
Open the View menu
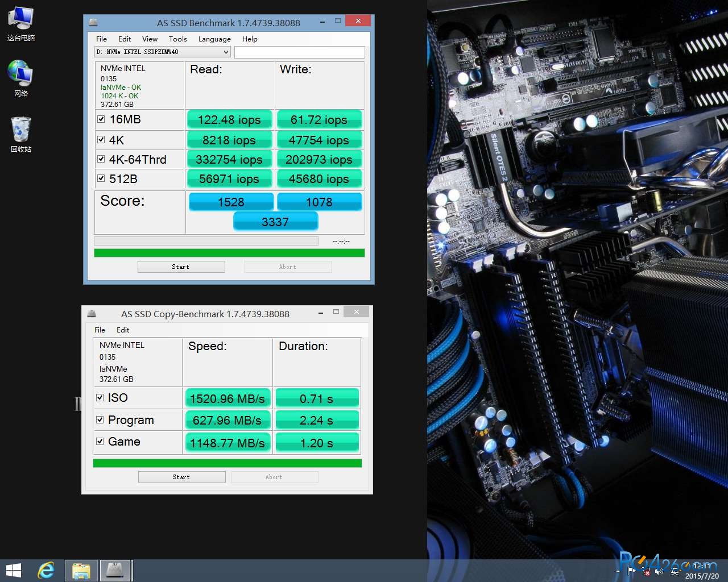pyautogui.click(x=150, y=39)
